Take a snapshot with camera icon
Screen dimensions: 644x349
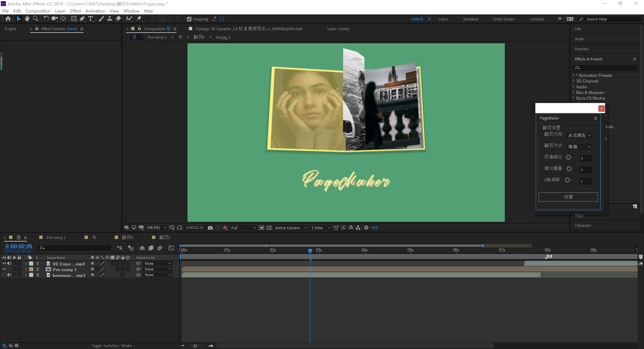[x=210, y=228]
